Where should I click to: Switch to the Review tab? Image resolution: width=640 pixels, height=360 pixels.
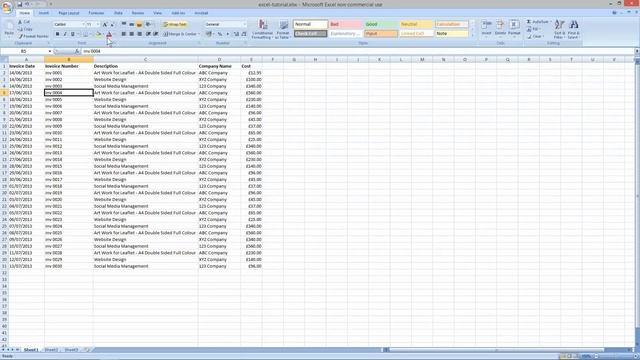(138, 13)
